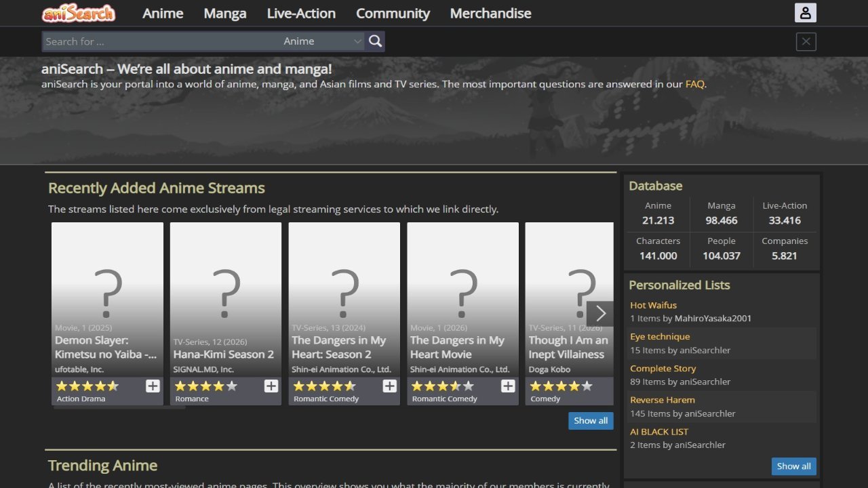The width and height of the screenshot is (868, 488).
Task: Add Demon Slayer to list (plus icon)
Action: (153, 386)
